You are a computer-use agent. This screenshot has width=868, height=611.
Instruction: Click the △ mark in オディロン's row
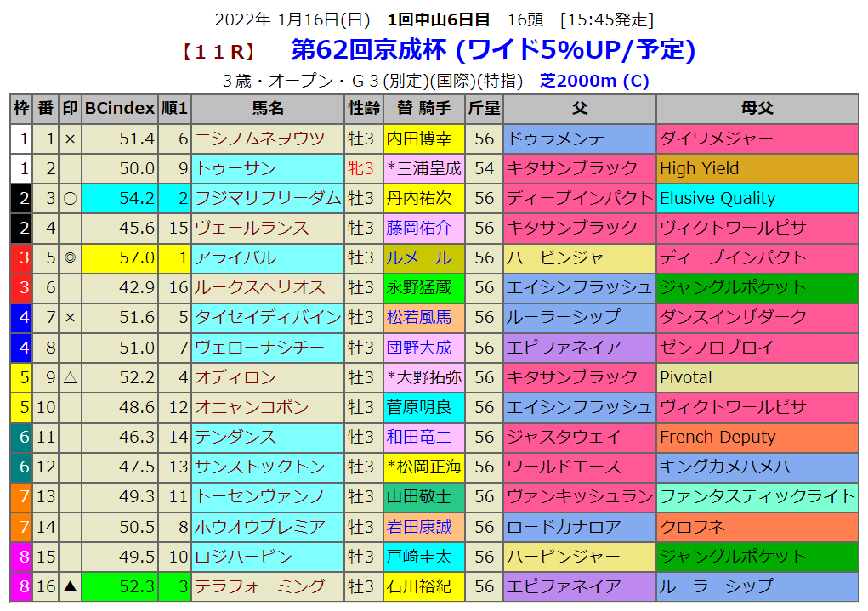(x=71, y=377)
